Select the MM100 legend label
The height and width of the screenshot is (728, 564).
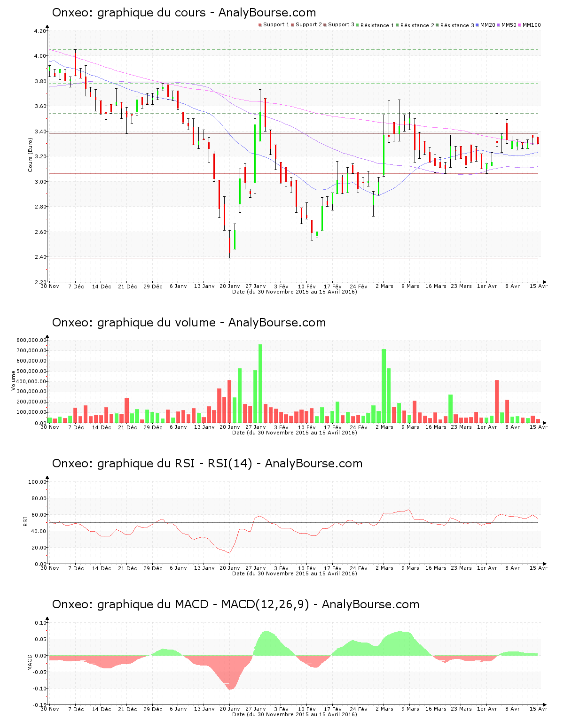click(532, 25)
